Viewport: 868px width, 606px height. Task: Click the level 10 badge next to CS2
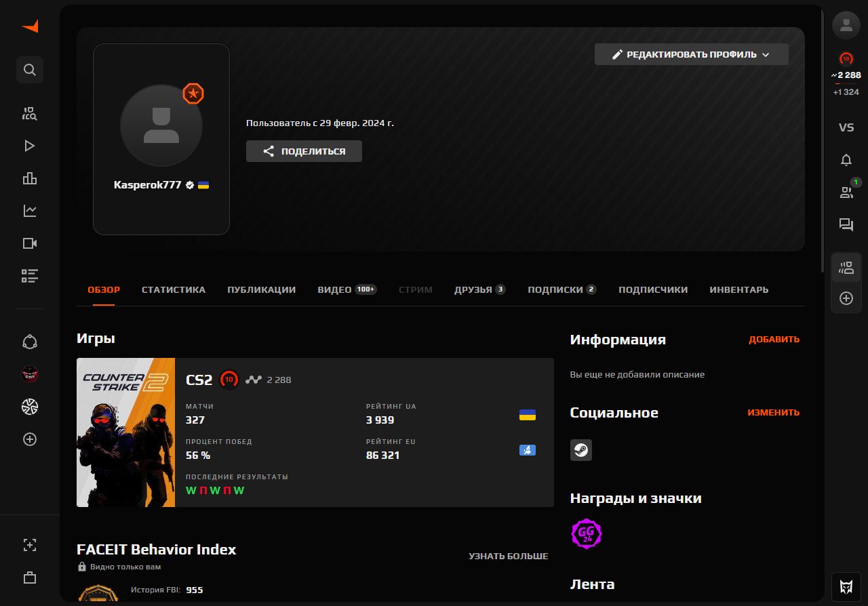click(x=229, y=380)
